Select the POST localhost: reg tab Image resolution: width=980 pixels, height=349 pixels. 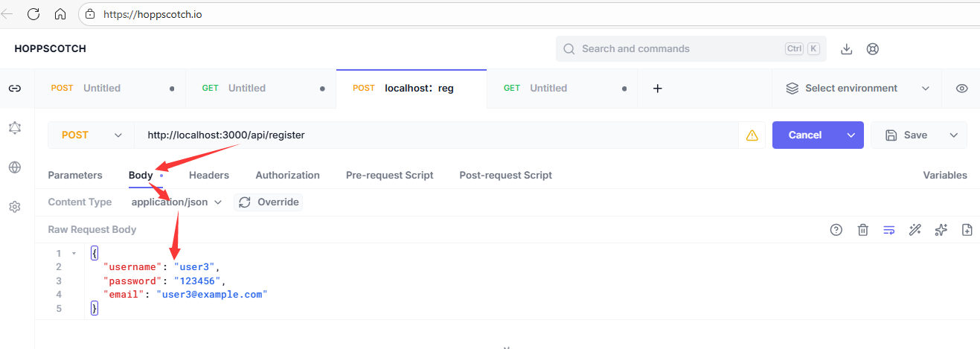(411, 88)
